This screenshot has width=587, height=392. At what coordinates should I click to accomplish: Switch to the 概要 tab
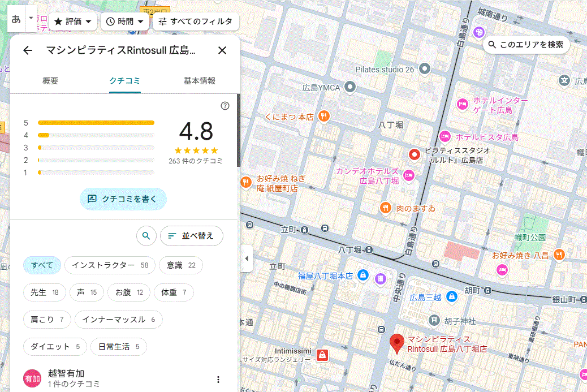tap(50, 81)
